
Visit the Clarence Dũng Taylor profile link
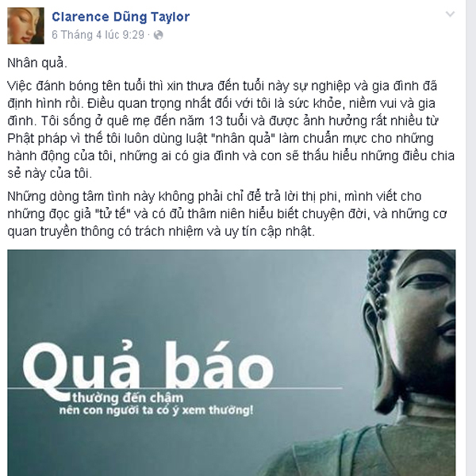coord(121,17)
